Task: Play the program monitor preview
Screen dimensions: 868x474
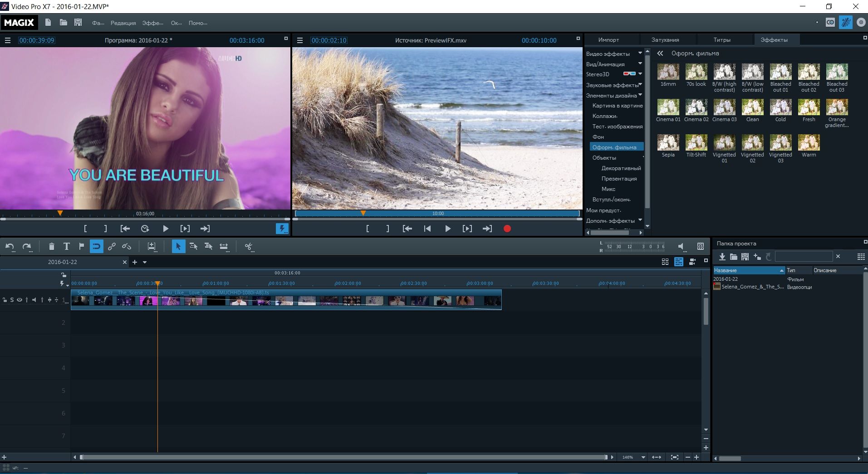Action: (x=166, y=229)
